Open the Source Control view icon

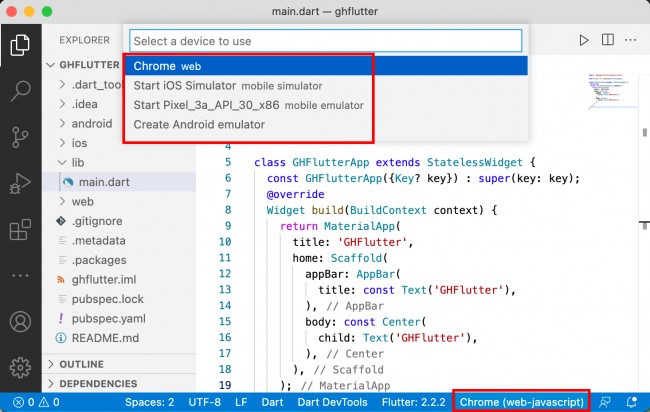tap(20, 137)
